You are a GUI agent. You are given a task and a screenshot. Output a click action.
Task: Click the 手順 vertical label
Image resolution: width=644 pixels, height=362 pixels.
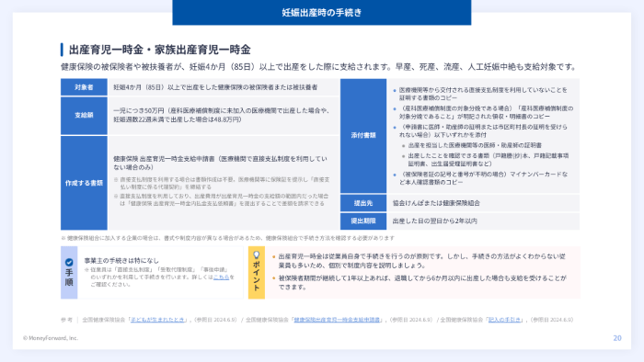pyautogui.click(x=69, y=277)
